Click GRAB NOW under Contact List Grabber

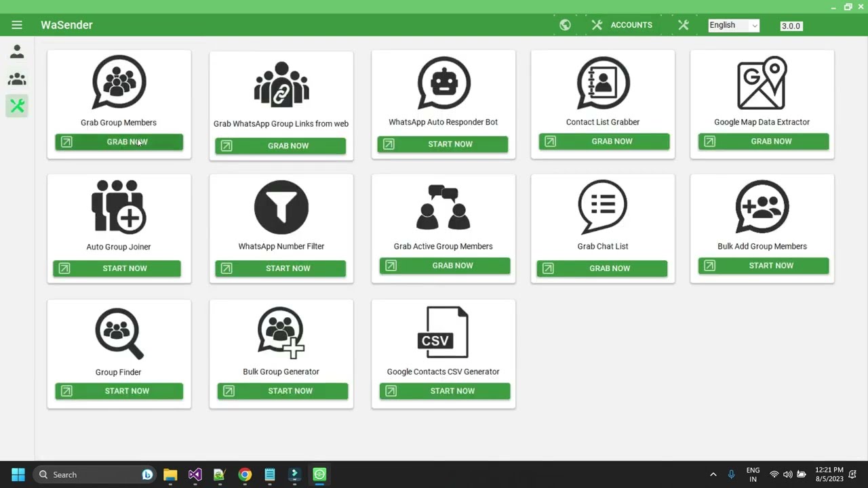[604, 141]
